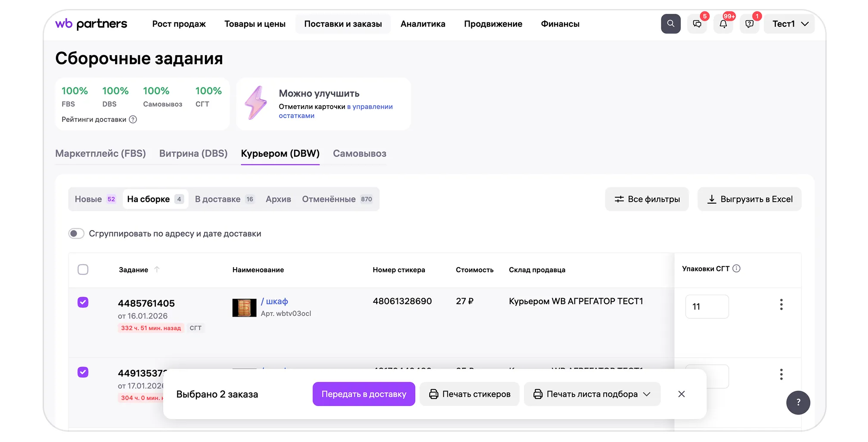Dismiss the selected orders action bar
Screen dimensions: 868x442
tap(681, 394)
